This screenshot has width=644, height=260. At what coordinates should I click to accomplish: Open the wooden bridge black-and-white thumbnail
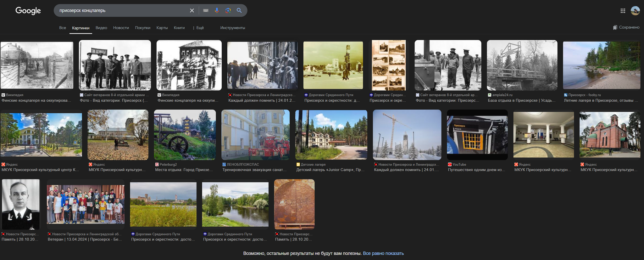(522, 65)
